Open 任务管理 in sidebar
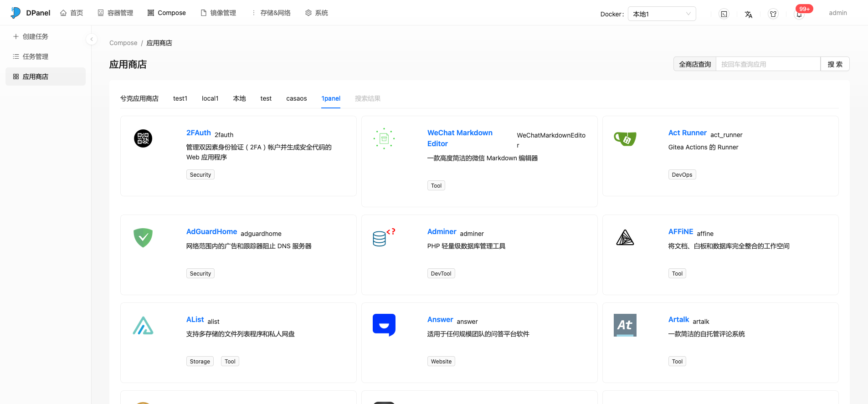868x404 pixels. click(x=46, y=56)
